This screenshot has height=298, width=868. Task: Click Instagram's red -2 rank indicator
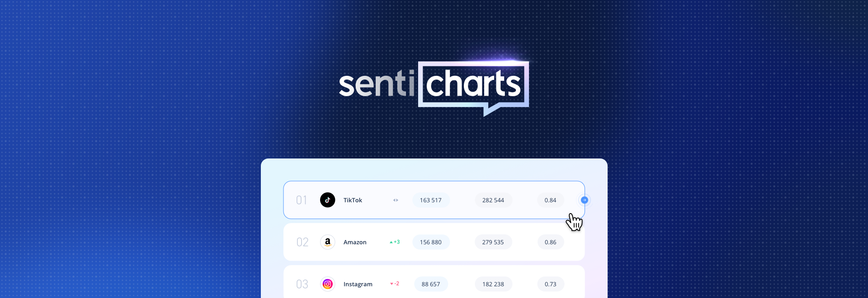(x=395, y=284)
